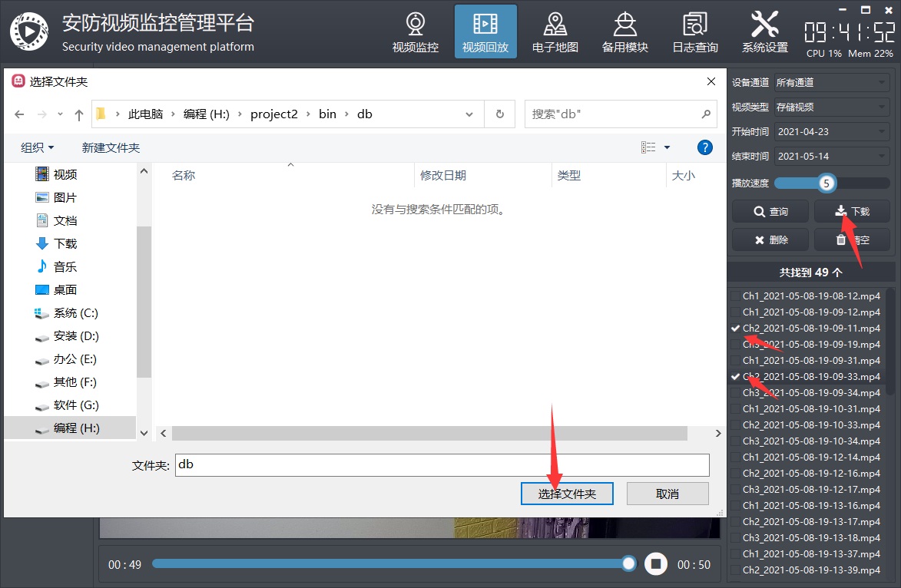Open the 视频监控 video monitoring module
This screenshot has width=901, height=588.
coord(416,32)
